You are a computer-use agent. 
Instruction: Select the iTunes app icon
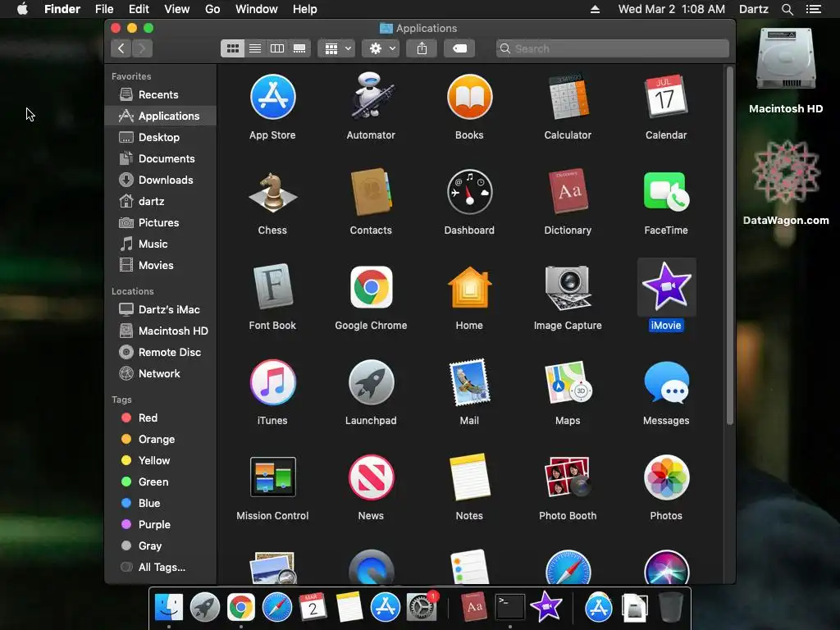point(272,382)
